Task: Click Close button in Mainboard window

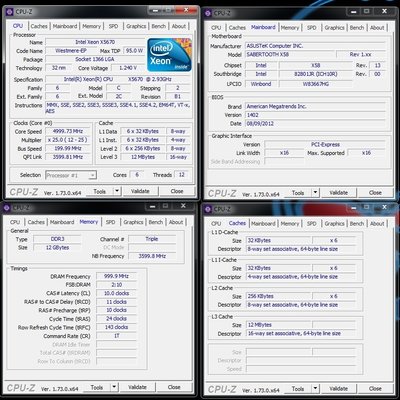Action: click(x=375, y=193)
